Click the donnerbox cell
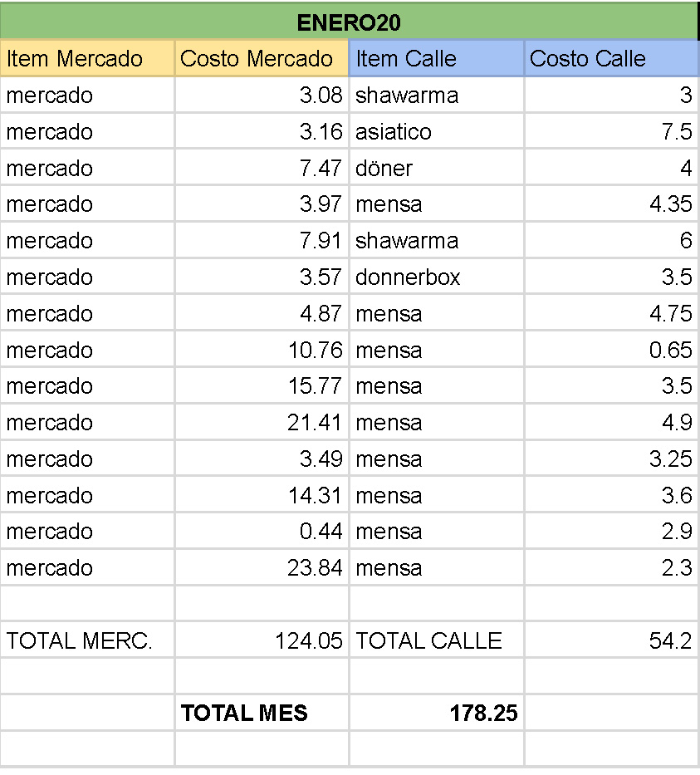Viewport: 700px width, 775px height. (437, 277)
